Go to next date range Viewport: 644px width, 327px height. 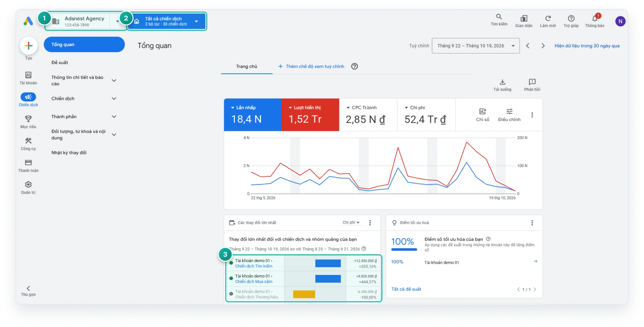point(543,46)
